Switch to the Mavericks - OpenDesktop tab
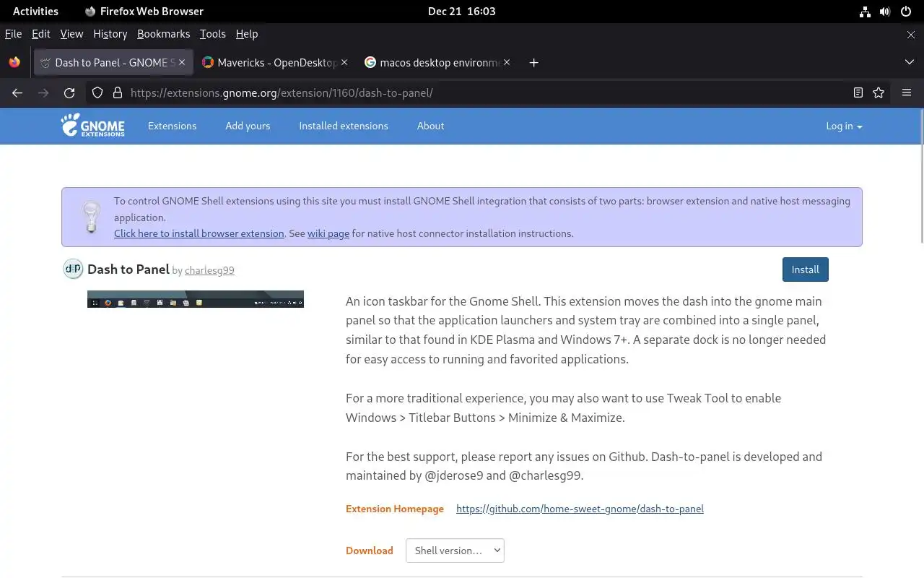The width and height of the screenshot is (924, 578). (274, 63)
